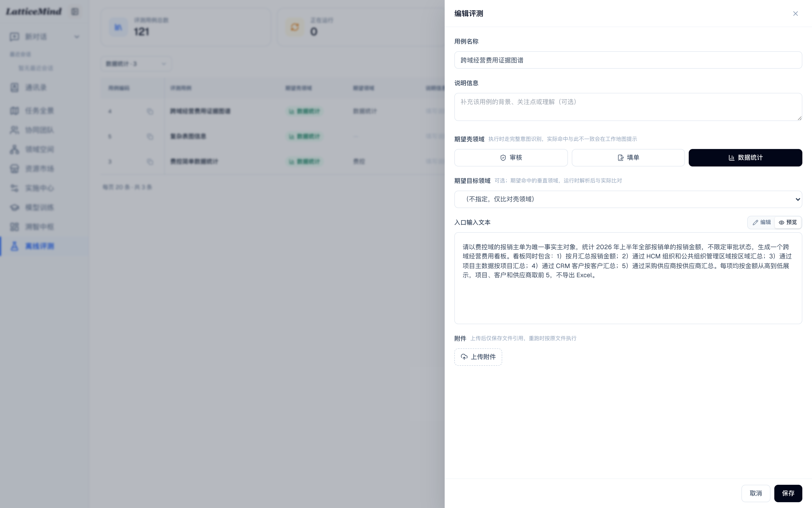Select 填单 as expected shell domain
The width and height of the screenshot is (812, 508).
pos(628,157)
